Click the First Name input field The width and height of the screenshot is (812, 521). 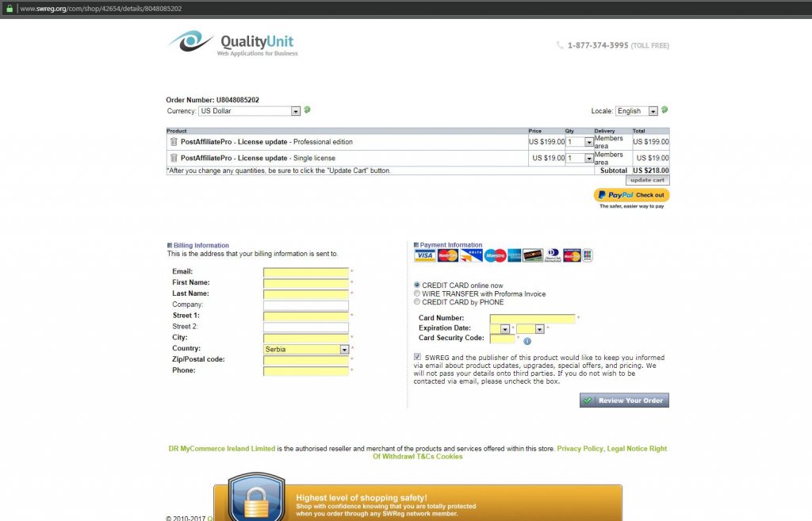click(306, 283)
